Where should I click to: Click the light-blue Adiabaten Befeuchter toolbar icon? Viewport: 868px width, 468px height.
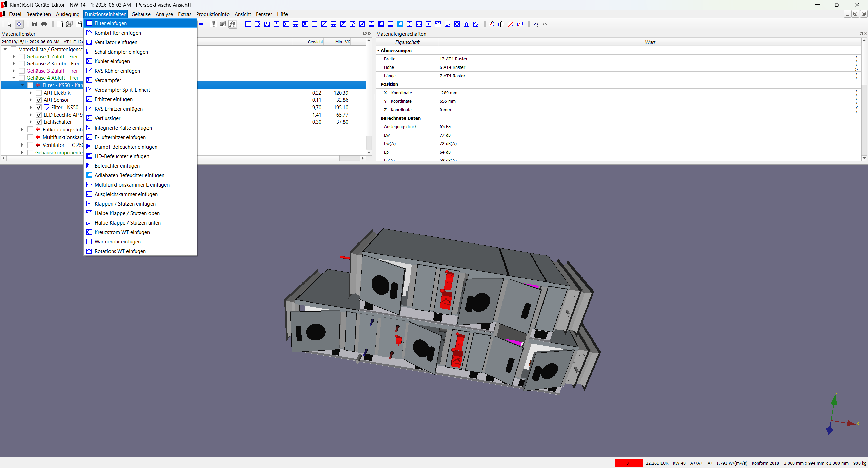point(400,24)
